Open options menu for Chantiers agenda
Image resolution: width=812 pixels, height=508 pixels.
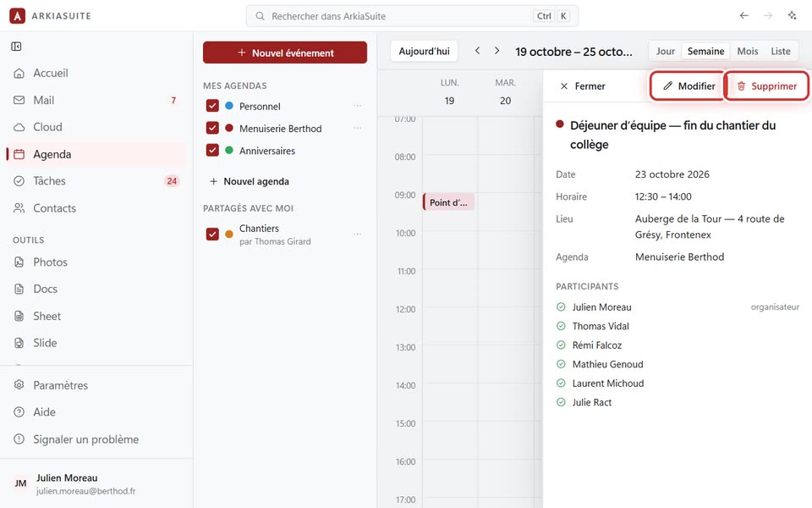coord(357,234)
